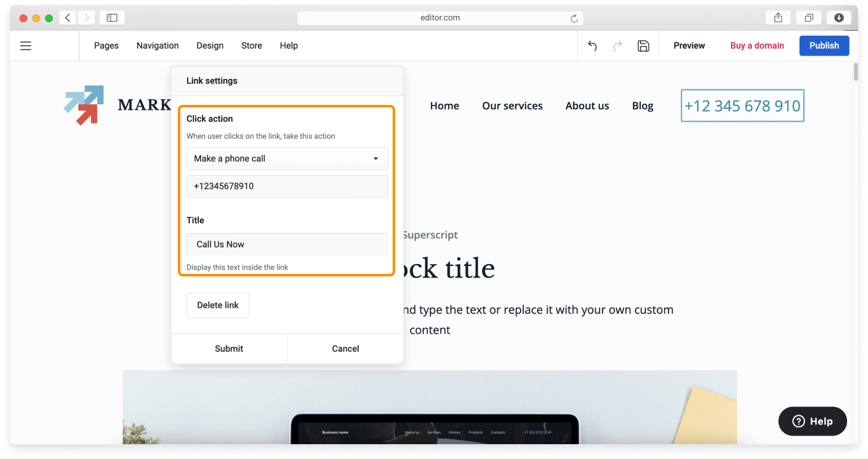This screenshot has height=459, width=868.
Task: Click the laptop hero image
Action: point(430,407)
